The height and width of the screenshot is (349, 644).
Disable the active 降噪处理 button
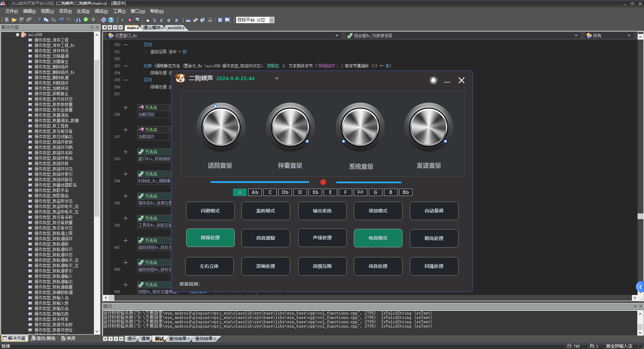(x=210, y=238)
